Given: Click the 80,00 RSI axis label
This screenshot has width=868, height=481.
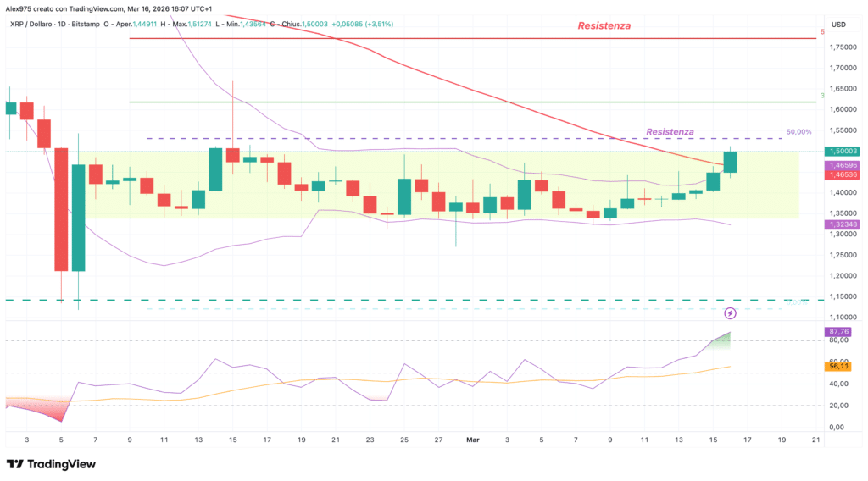Looking at the screenshot, I should tap(838, 340).
